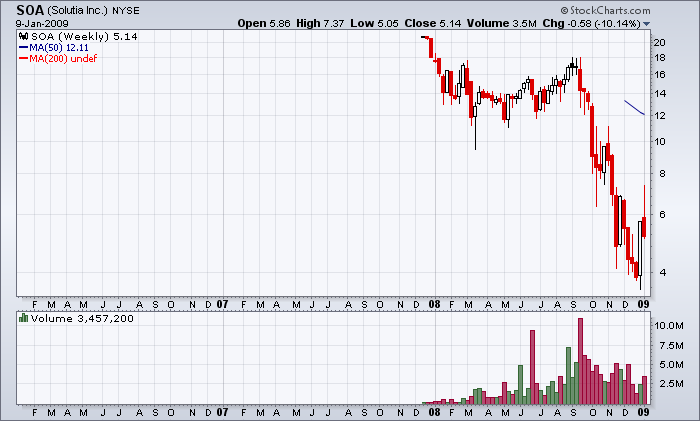
Task: Click the tallest volume bar above 10.0M
Action: (580, 361)
